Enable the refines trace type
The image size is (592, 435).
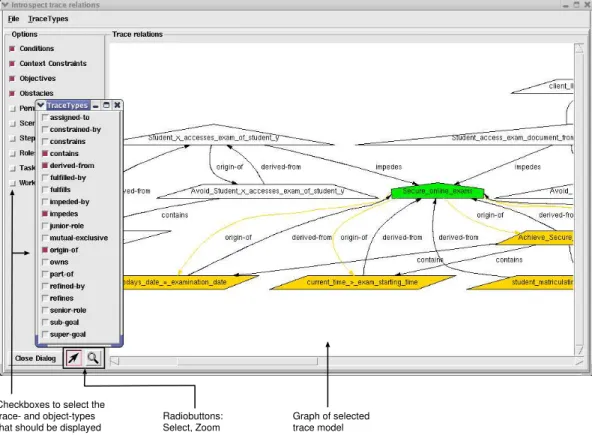pyautogui.click(x=45, y=298)
